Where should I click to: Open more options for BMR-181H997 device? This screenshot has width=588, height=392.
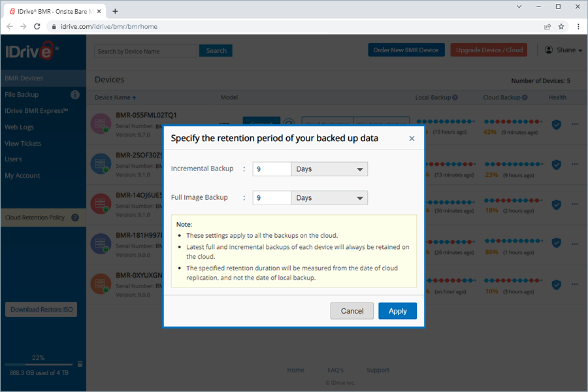(x=575, y=244)
